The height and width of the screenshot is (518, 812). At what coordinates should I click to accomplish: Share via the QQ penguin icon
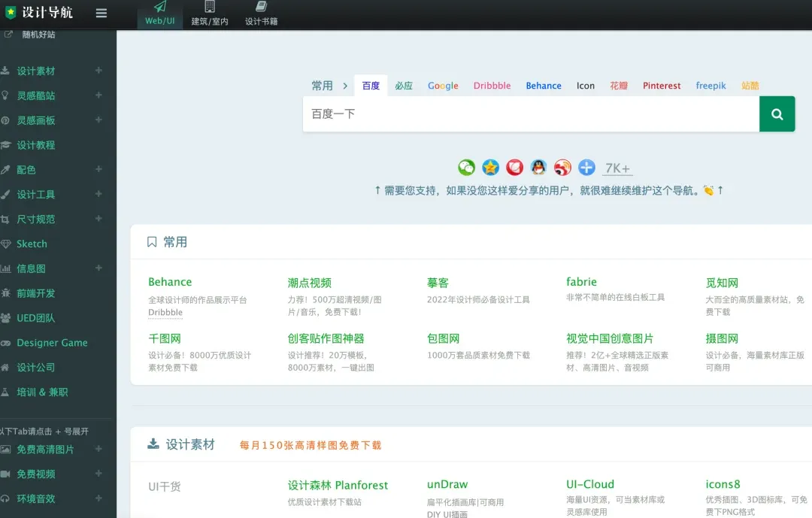pyautogui.click(x=538, y=168)
